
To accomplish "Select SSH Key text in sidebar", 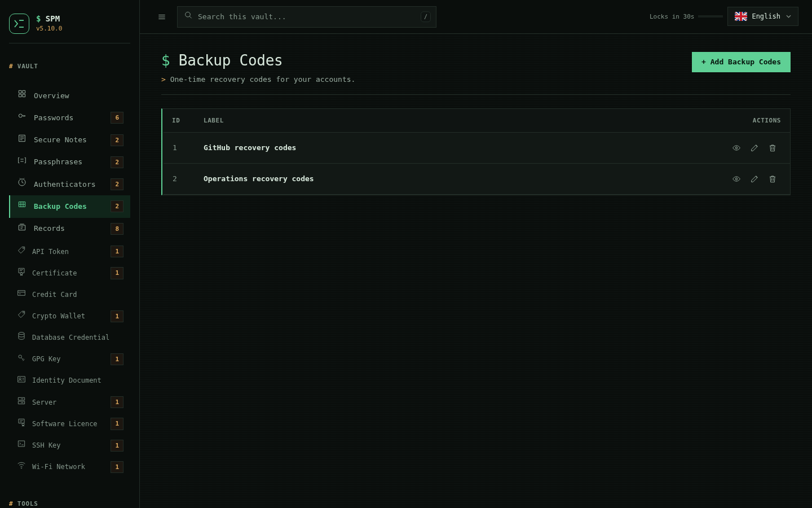I will click(46, 445).
